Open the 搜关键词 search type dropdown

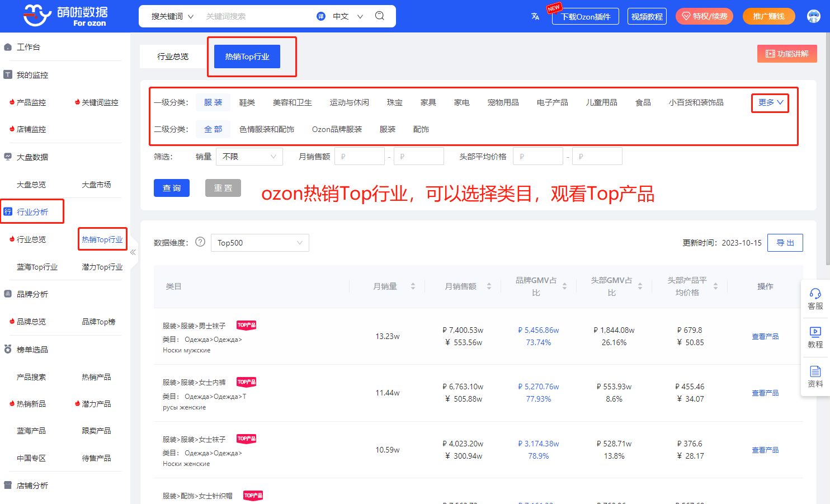point(172,16)
